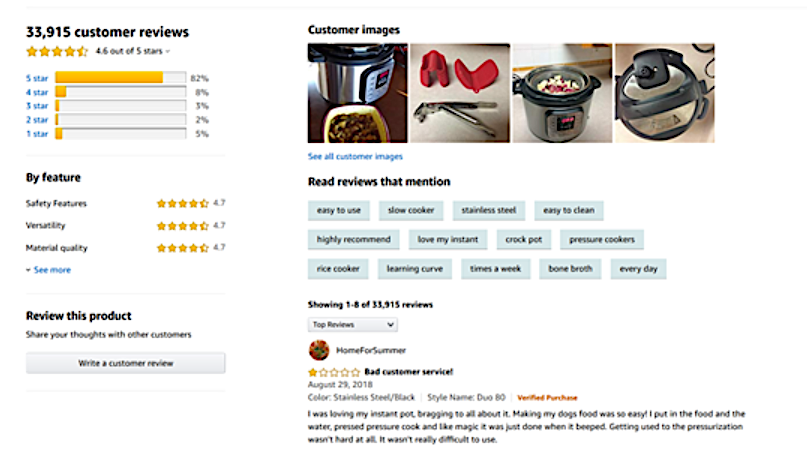Open the pressure cooker lid customer image

point(665,93)
